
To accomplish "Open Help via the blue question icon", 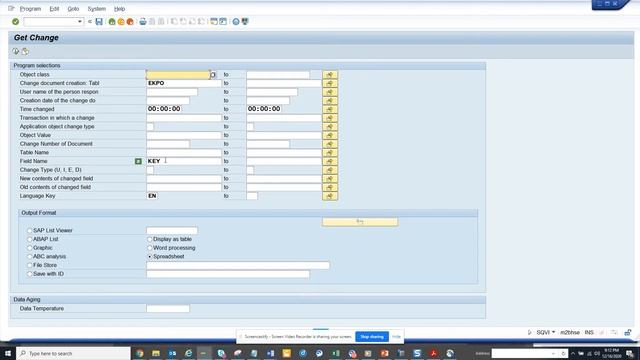I will click(236, 22).
